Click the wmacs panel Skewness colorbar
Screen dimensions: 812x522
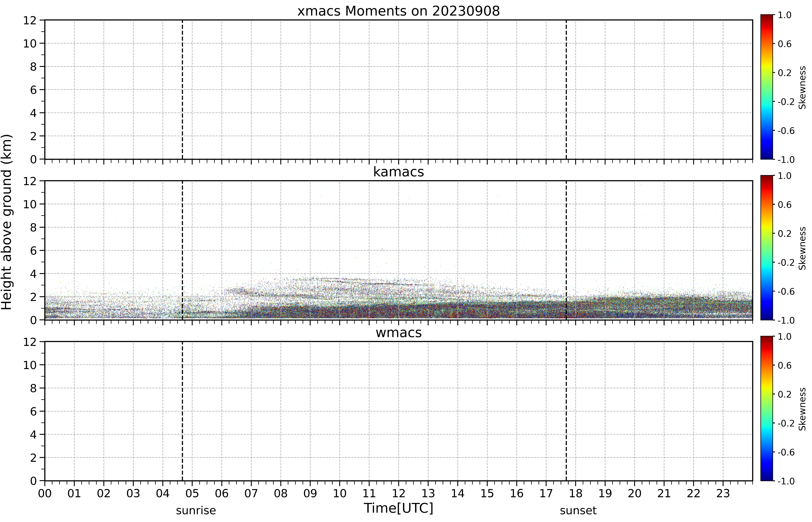coord(767,408)
